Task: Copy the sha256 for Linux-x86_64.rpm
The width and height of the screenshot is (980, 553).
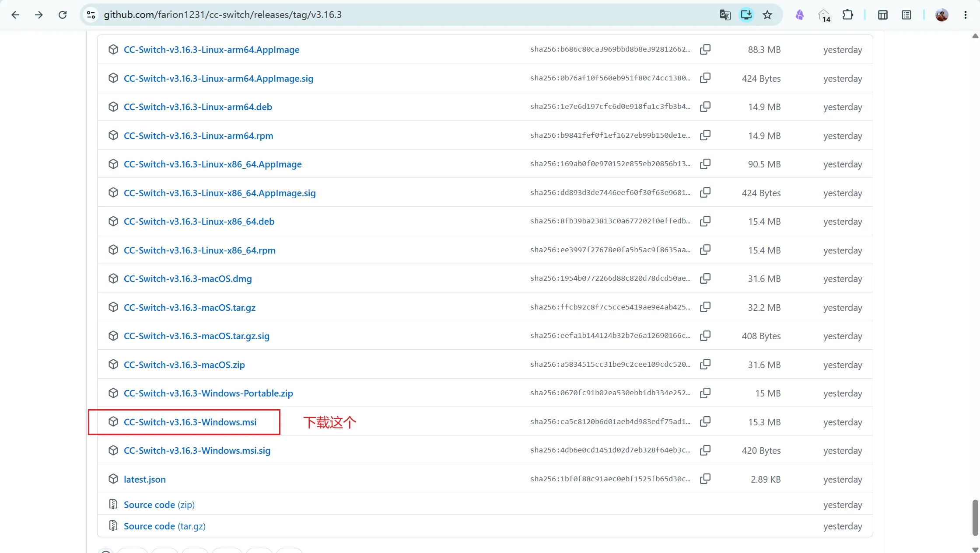Action: (705, 250)
